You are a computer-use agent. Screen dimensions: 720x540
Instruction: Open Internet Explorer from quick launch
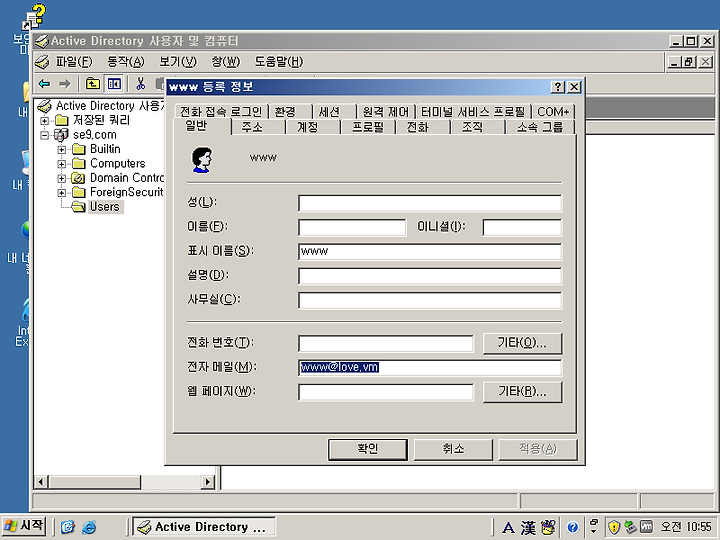pyautogui.click(x=89, y=527)
